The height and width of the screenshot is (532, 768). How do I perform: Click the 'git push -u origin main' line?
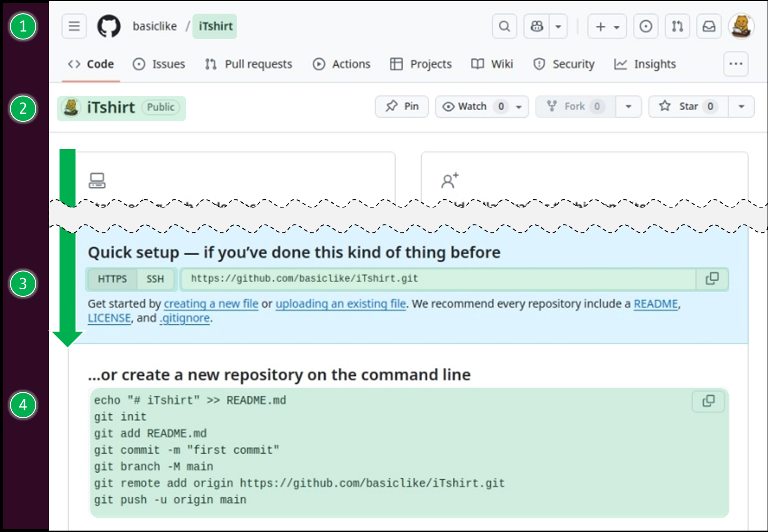point(170,500)
